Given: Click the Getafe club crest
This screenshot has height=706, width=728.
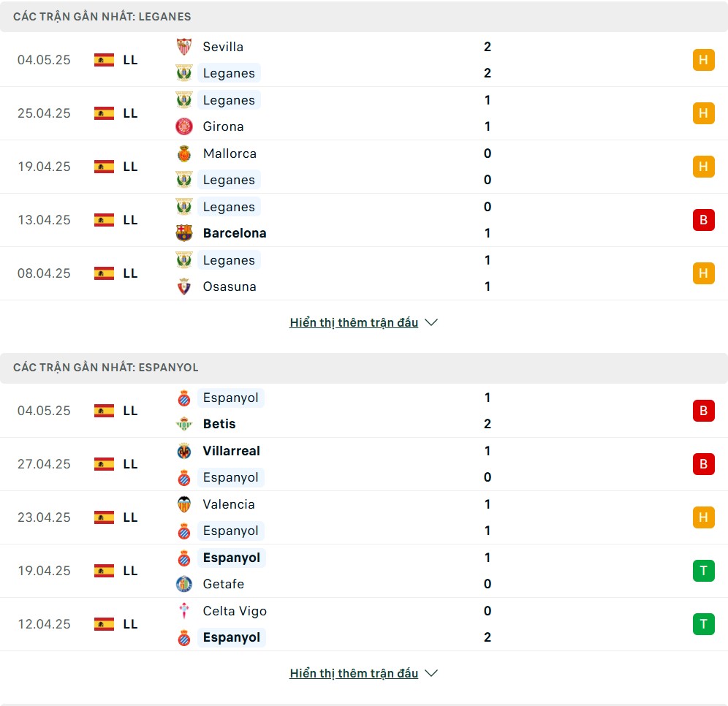Looking at the screenshot, I should pyautogui.click(x=184, y=584).
